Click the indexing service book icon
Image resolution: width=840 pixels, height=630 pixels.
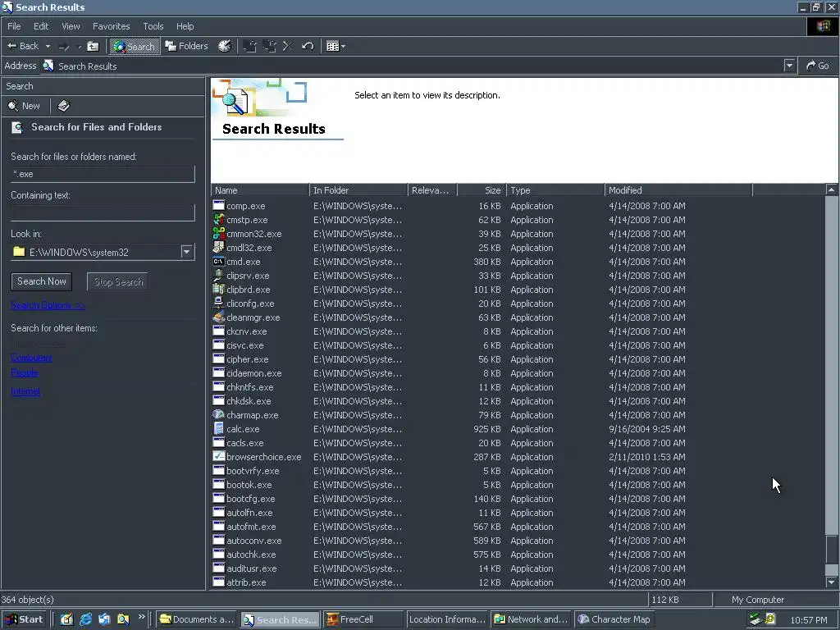point(64,106)
